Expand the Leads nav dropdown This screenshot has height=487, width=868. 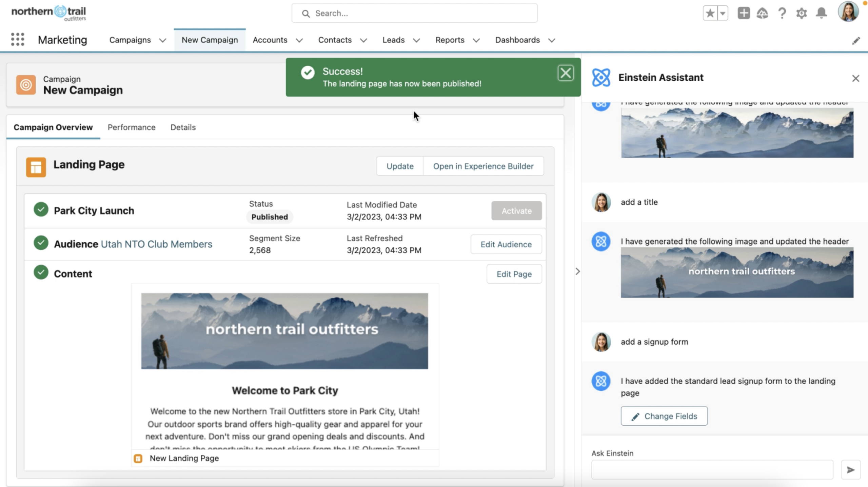coord(416,40)
